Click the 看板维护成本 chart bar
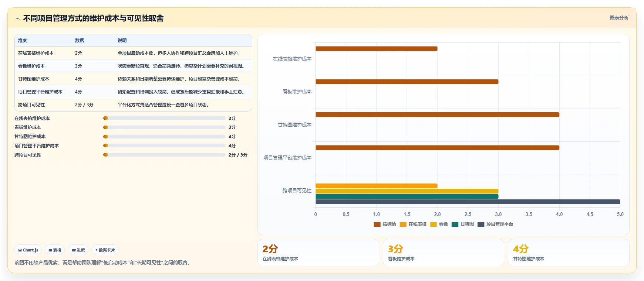 pyautogui.click(x=407, y=82)
